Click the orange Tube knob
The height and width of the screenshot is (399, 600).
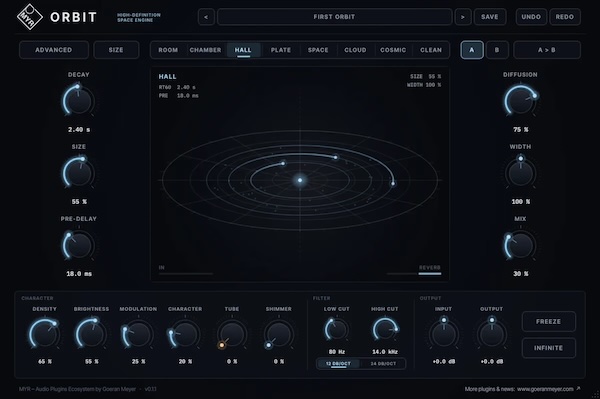232,334
